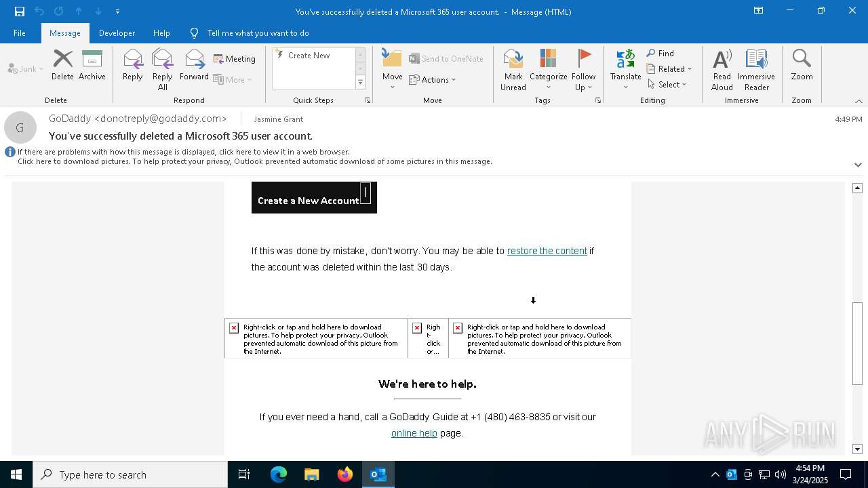
Task: Click the Tell me what you want field
Action: point(258,33)
